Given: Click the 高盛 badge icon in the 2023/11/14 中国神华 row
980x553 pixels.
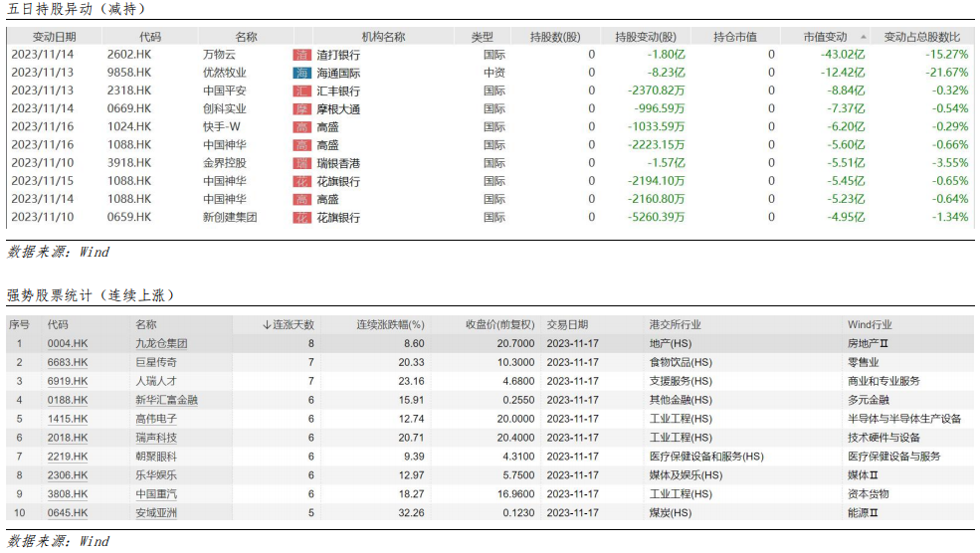Looking at the screenshot, I should pos(301,200).
